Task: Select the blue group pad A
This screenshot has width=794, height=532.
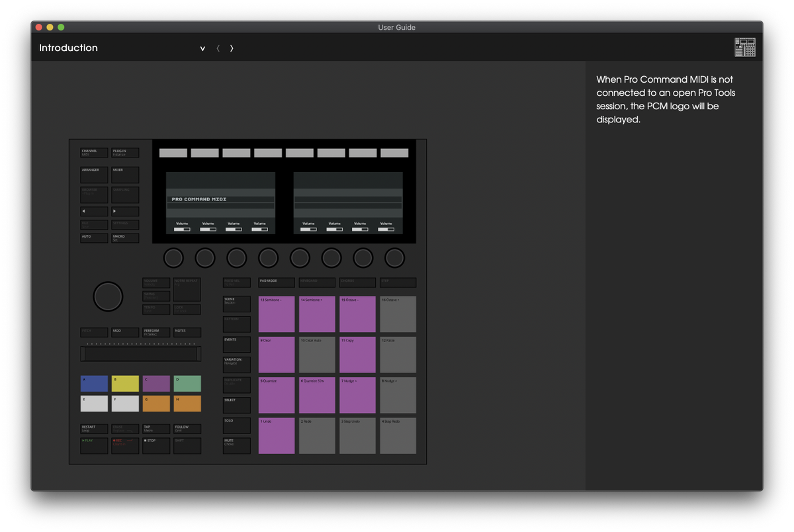Action: coord(94,384)
